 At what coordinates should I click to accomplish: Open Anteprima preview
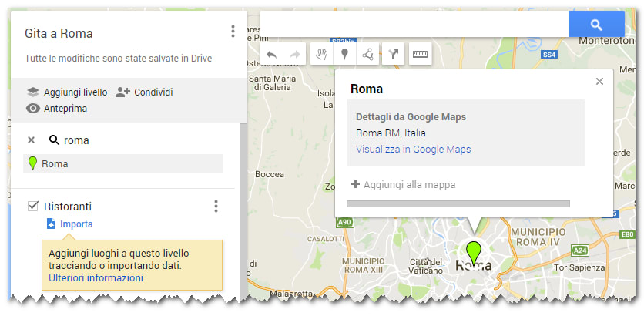[57, 109]
